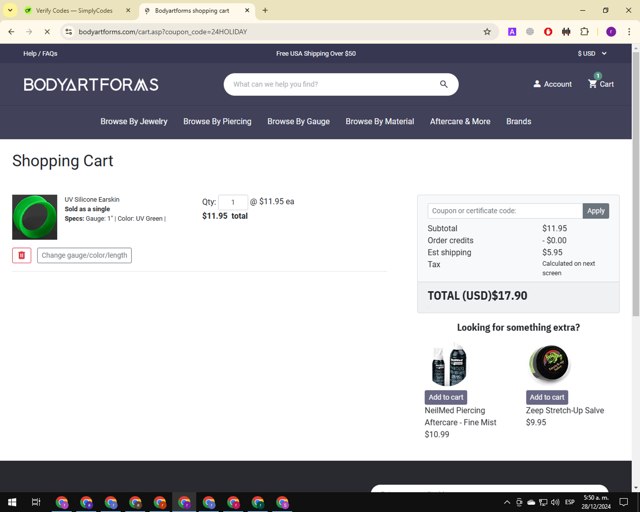The width and height of the screenshot is (640, 512).
Task: Open Browse By Jewelry menu
Action: 134,121
